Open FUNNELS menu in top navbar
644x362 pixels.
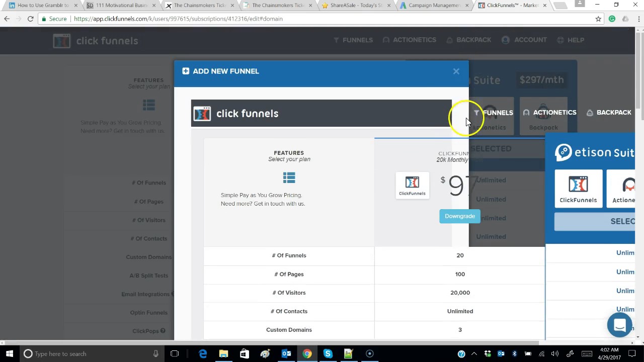tap(353, 40)
